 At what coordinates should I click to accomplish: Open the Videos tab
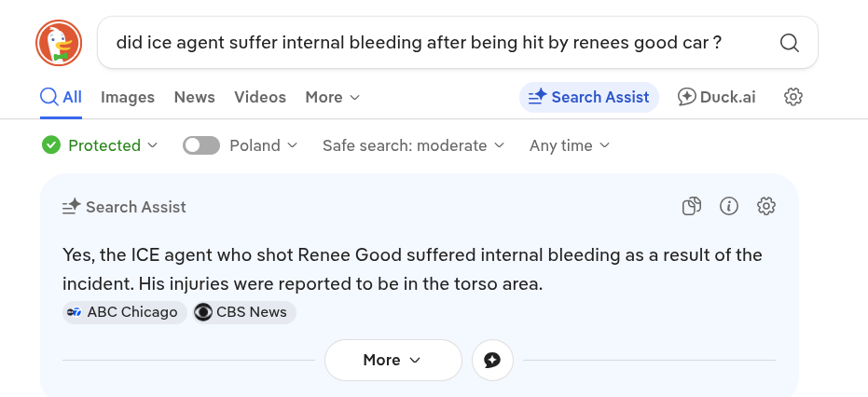[x=260, y=97]
